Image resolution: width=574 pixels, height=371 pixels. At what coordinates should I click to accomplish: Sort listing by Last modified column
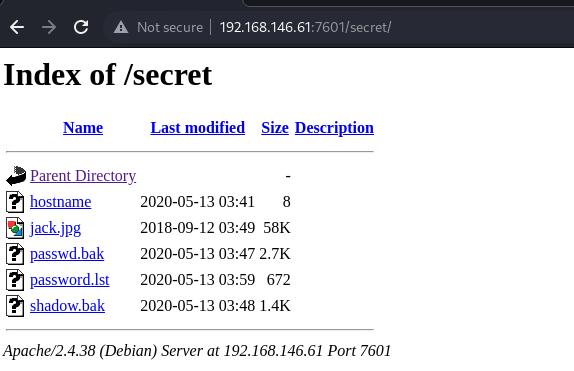(198, 128)
